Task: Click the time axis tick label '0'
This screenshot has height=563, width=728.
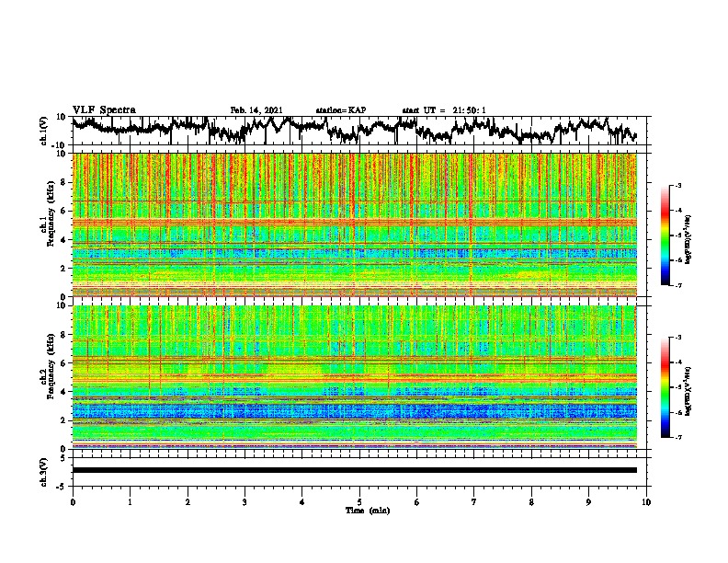Action: (73, 502)
